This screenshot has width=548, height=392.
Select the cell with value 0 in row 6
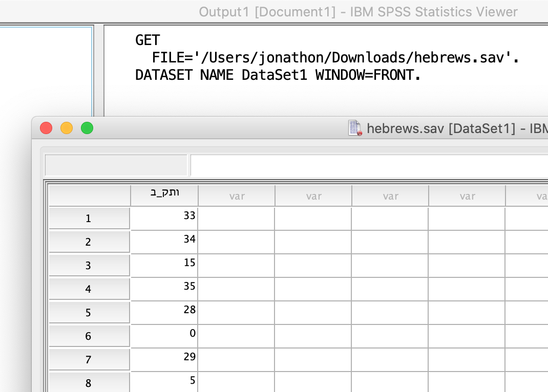tap(164, 336)
